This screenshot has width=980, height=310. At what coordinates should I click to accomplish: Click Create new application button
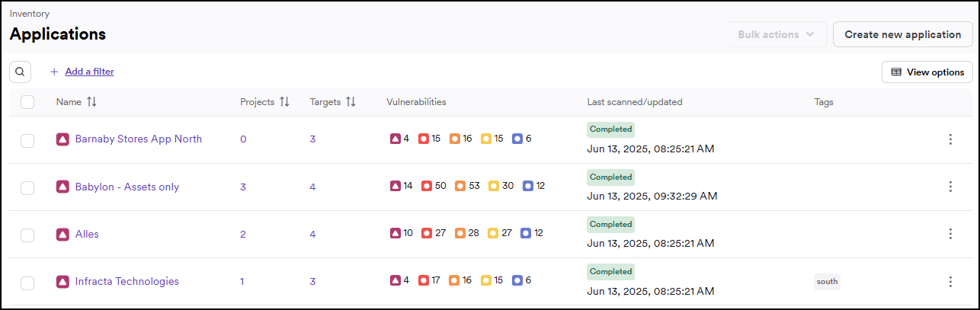point(902,34)
